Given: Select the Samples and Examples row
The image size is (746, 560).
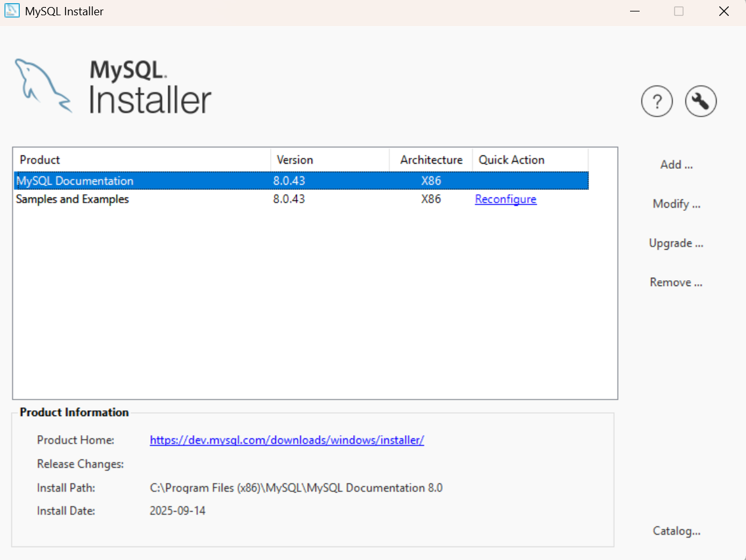Looking at the screenshot, I should pyautogui.click(x=301, y=199).
